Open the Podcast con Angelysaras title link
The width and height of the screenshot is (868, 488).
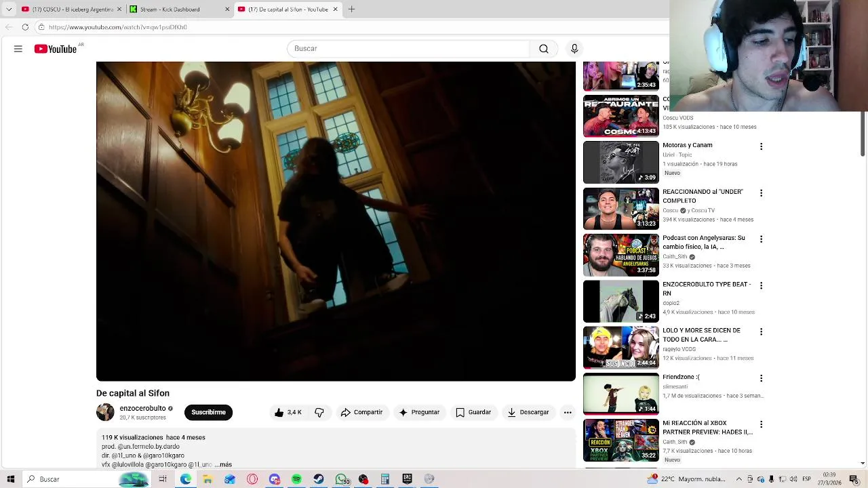click(x=703, y=242)
